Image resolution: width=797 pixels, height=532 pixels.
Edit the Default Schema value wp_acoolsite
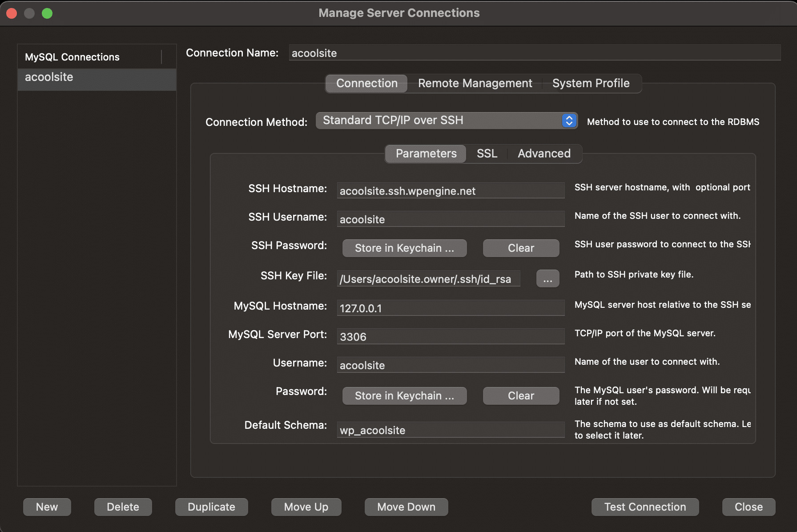(450, 430)
